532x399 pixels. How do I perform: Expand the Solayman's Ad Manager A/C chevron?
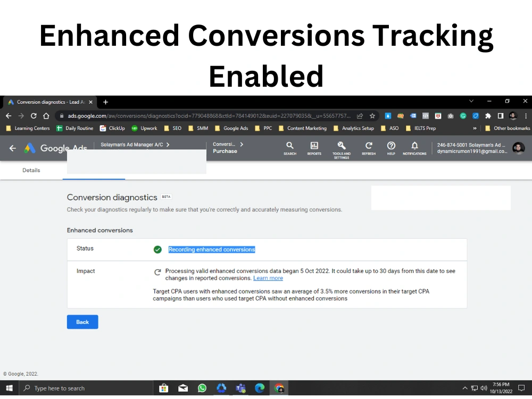coord(168,145)
